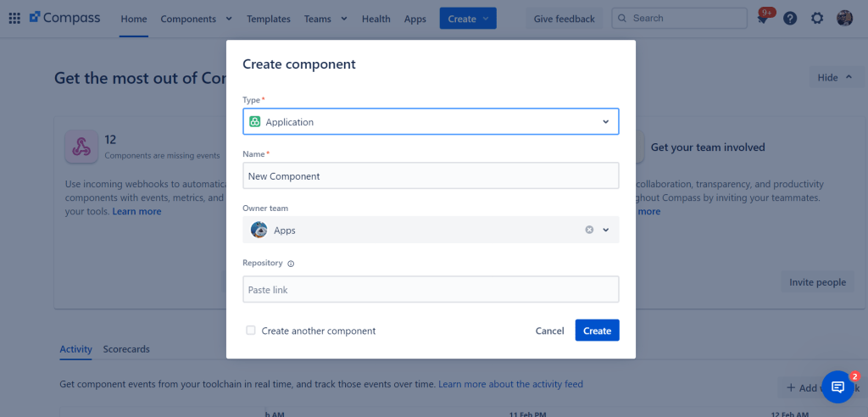The width and height of the screenshot is (868, 417).
Task: Check the Create another component box
Action: 251,331
